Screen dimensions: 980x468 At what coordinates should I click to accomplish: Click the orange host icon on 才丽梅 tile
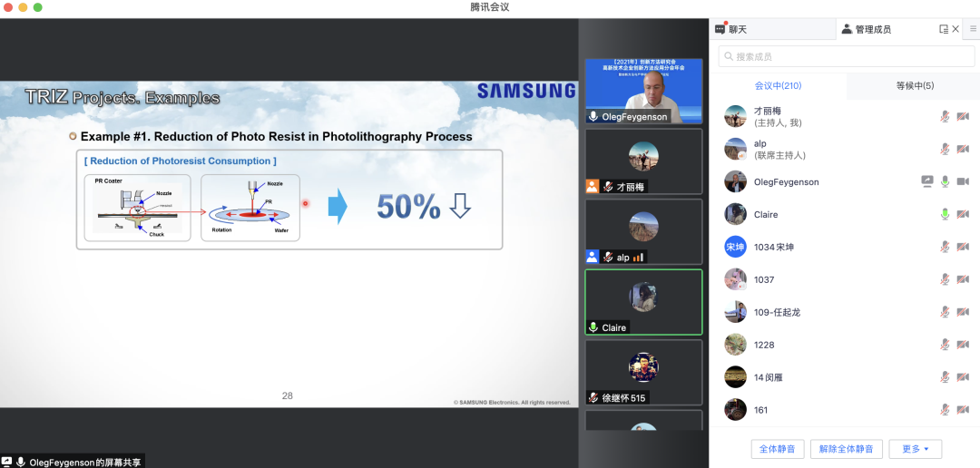point(592,186)
